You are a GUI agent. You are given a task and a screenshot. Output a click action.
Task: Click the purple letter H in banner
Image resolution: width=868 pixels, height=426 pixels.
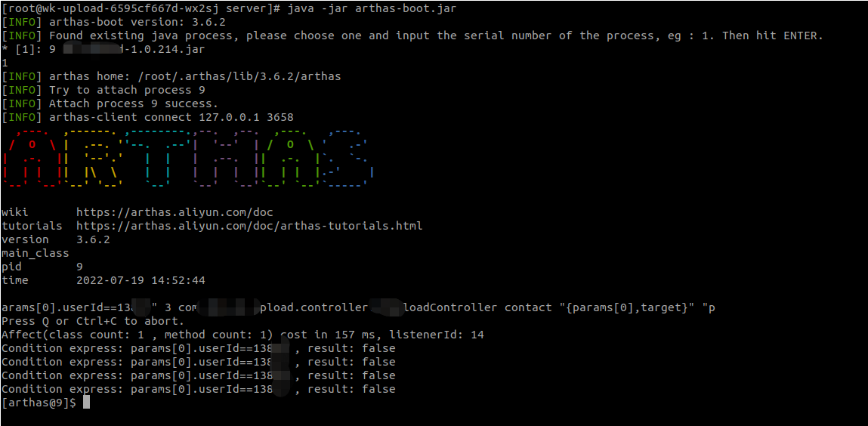226,158
